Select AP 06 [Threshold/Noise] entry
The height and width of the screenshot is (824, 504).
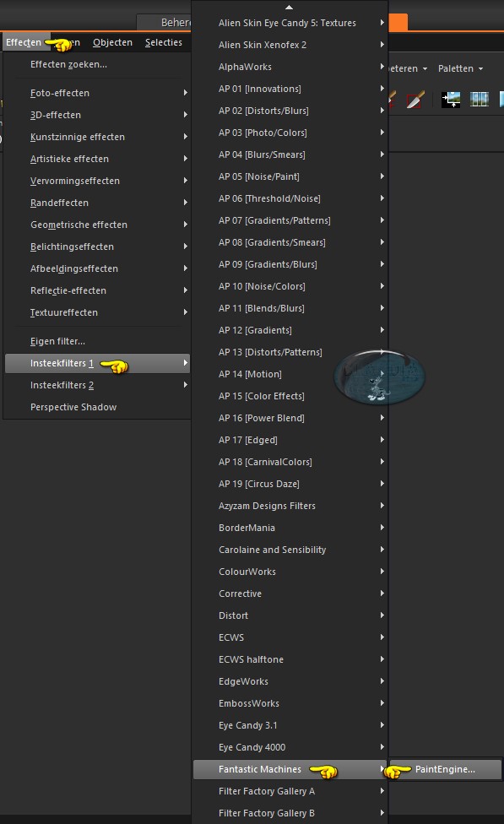[290, 198]
